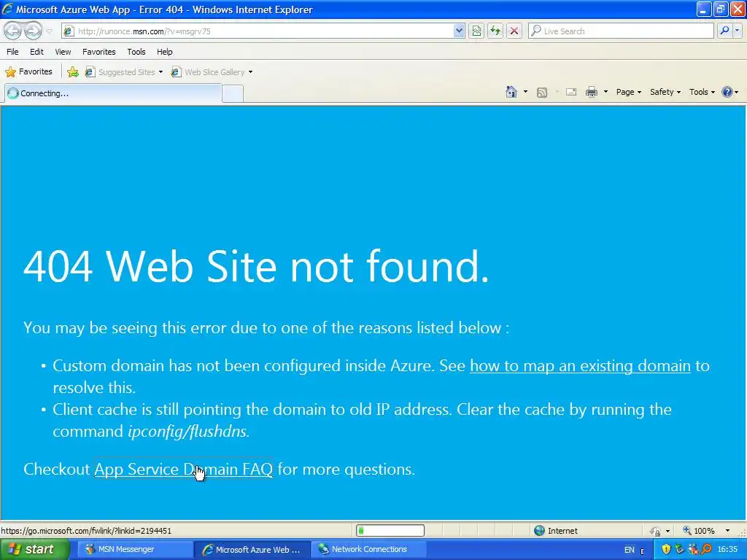Open the Tools menu in menu bar
747x560 pixels.
click(x=136, y=52)
